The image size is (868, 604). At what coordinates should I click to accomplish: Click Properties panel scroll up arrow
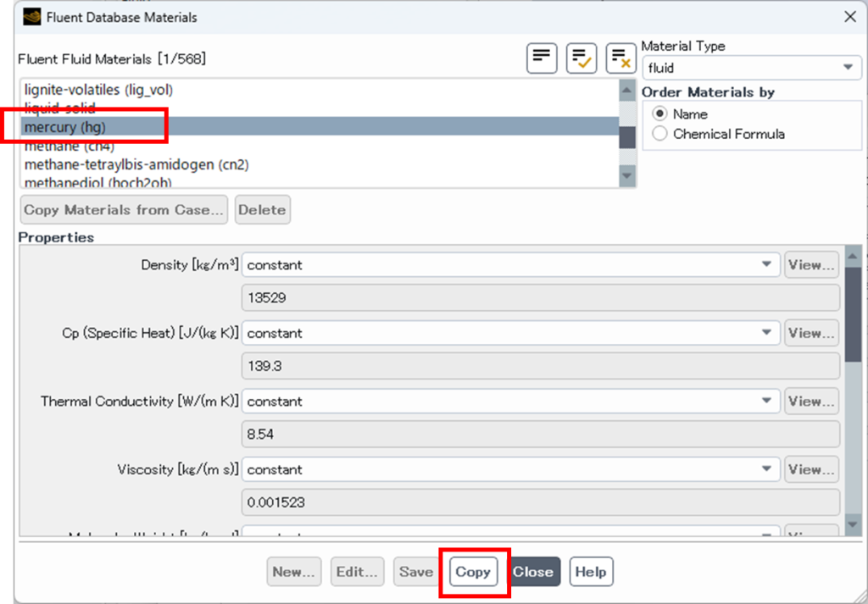[853, 256]
